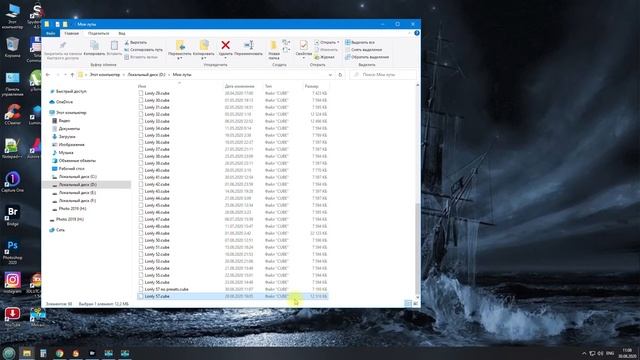Click the Rename (Переименовать) icon
This screenshot has width=640, height=360.
point(249,45)
